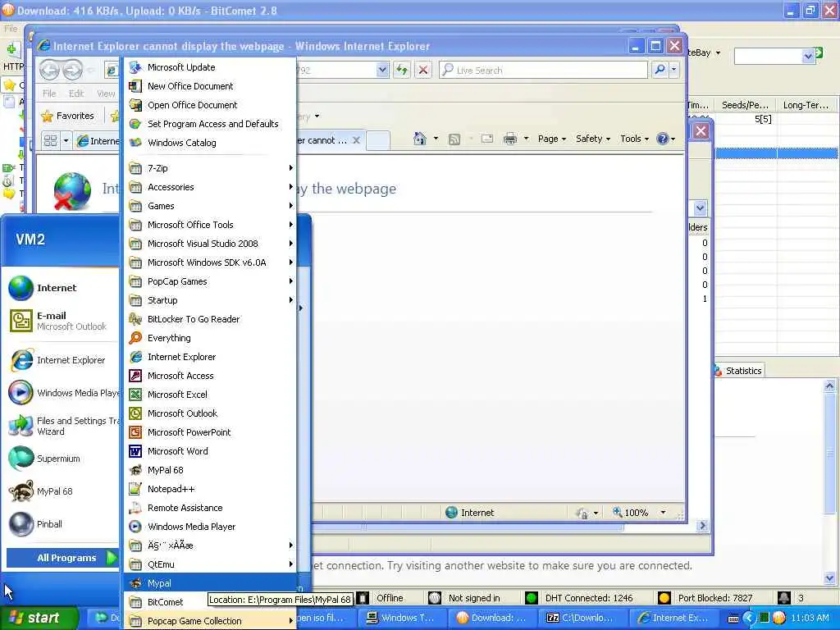Viewport: 840px width, 630px height.
Task: Expand Microsoft Office Tools folder
Action: [210, 225]
